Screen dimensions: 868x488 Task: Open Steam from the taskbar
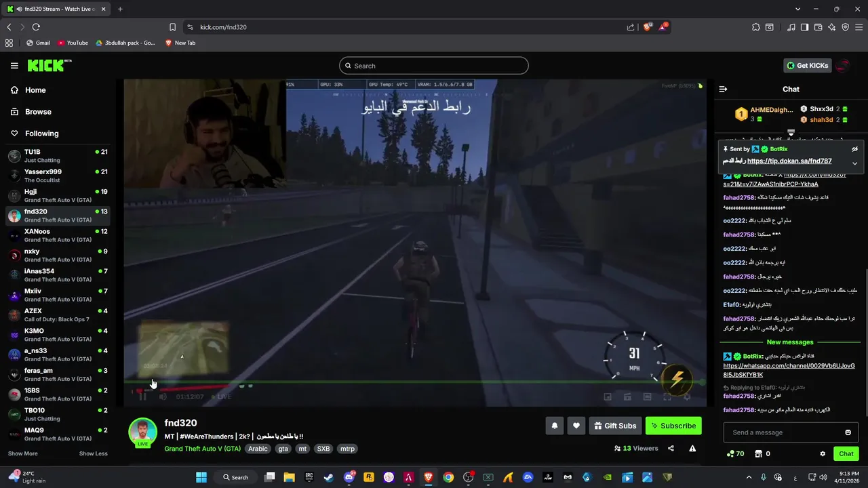tap(329, 477)
